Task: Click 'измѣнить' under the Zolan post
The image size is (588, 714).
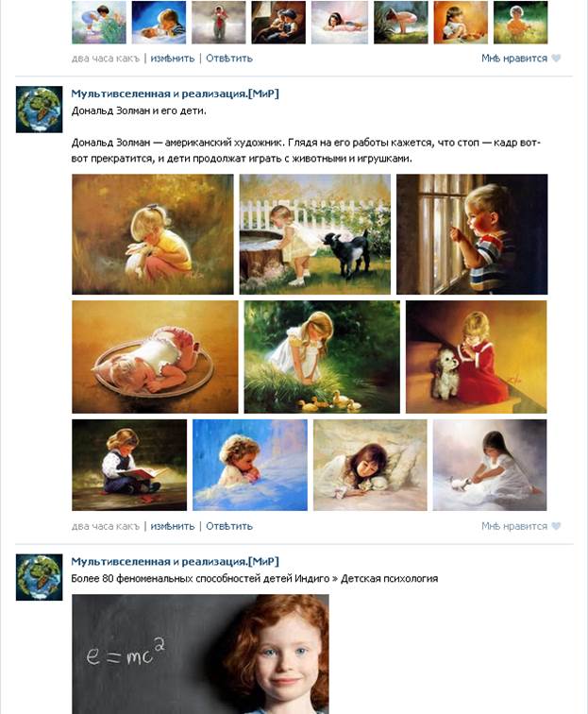Action: pos(173,526)
